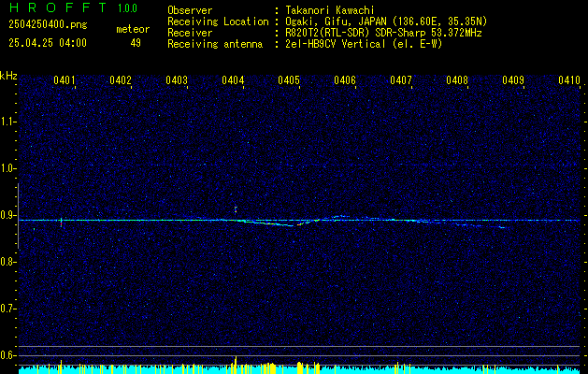The height and width of the screenshot is (374, 588).
Task: Click the 0402 time marker
Action: tap(121, 79)
